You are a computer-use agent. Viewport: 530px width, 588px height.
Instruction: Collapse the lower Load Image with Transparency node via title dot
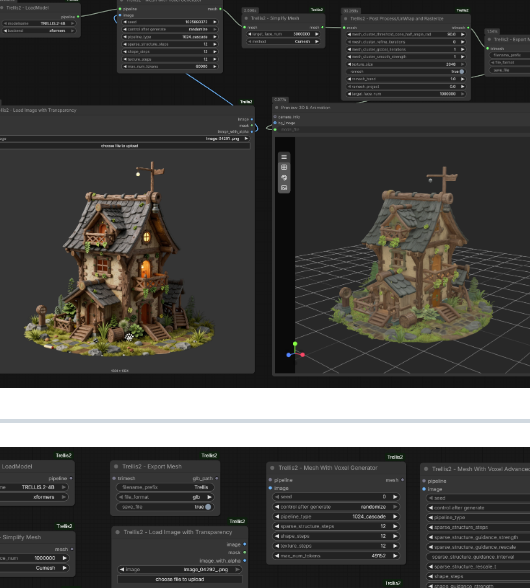(117, 532)
